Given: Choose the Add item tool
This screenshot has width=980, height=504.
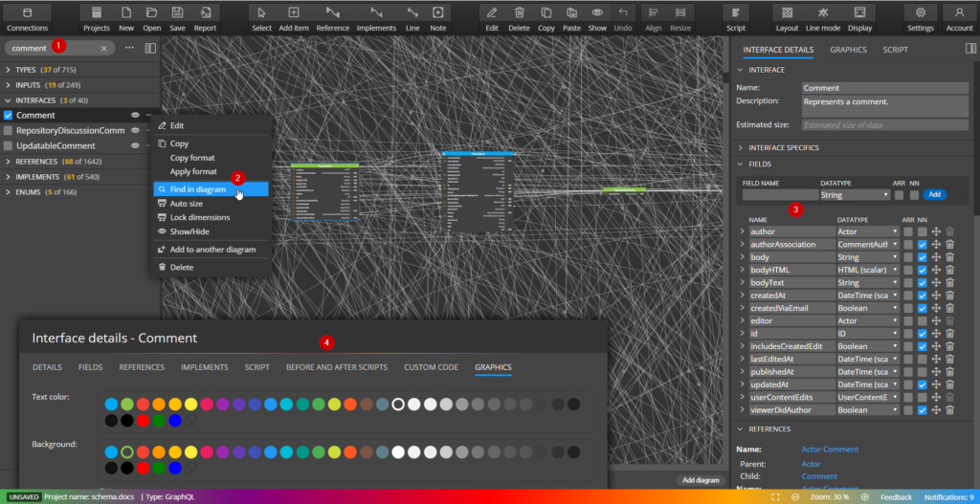Looking at the screenshot, I should point(293,19).
